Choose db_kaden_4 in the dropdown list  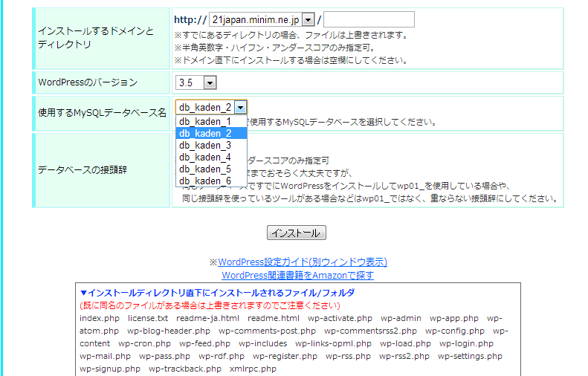[x=211, y=158]
